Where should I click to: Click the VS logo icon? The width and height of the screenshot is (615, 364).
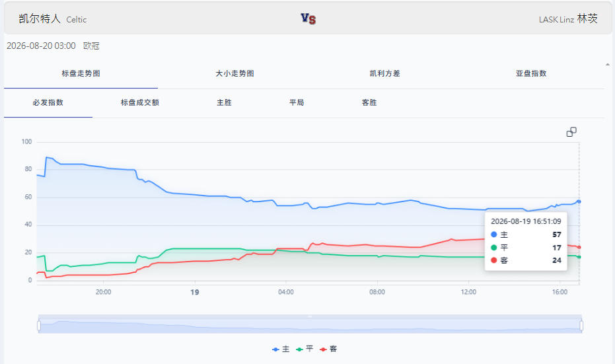(x=308, y=18)
